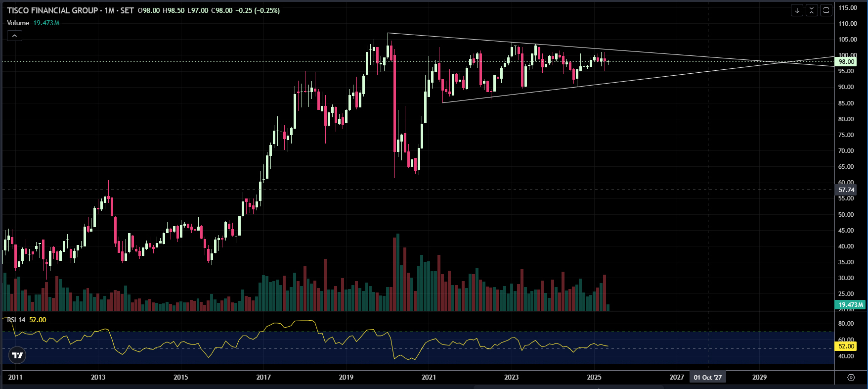Viewport: 868px width, 389px height.
Task: Click the collapse pane icon
Action: click(812, 10)
